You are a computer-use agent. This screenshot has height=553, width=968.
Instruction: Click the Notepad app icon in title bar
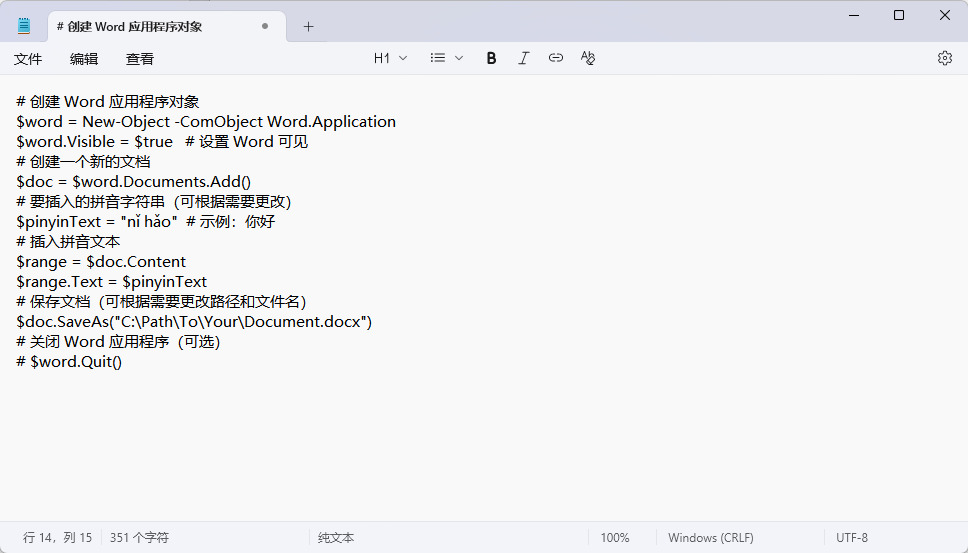tap(24, 26)
